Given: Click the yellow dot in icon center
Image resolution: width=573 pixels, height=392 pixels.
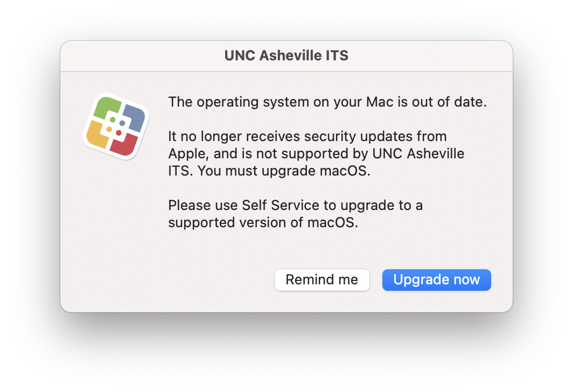Looking at the screenshot, I should [x=109, y=129].
